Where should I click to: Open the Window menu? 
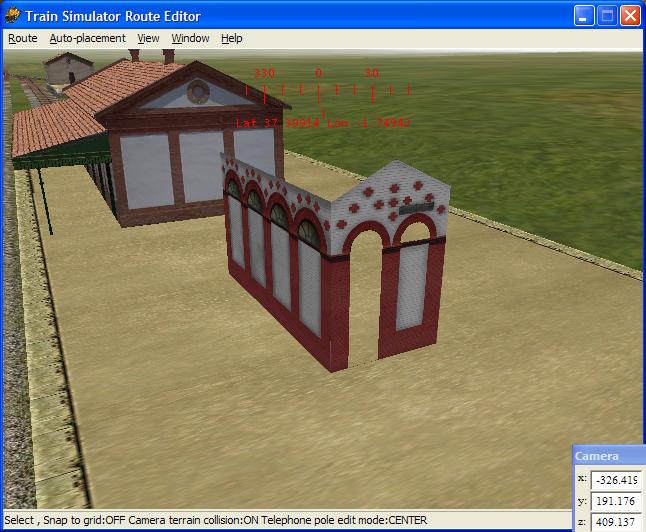(190, 38)
